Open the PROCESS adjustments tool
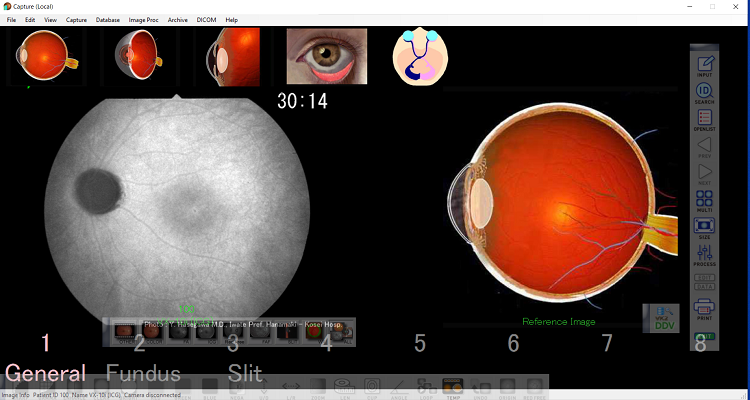This screenshot has height=400, width=750. coord(704,255)
